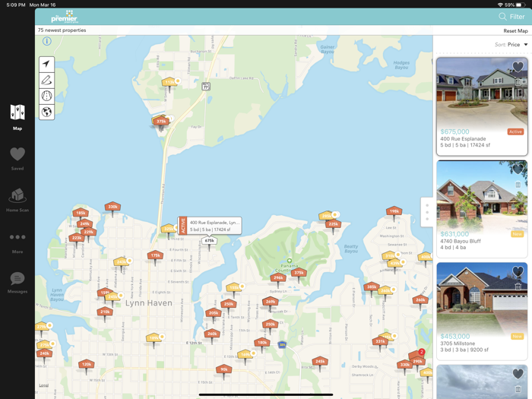Favorite the fourth cloudy-sky listing heart
Screen dimensions: 532x399
click(518, 374)
